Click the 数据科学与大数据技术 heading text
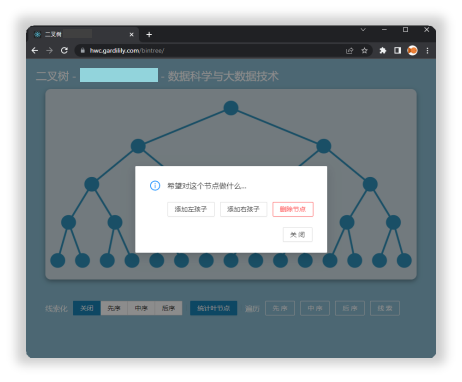The width and height of the screenshot is (462, 382). coord(223,76)
